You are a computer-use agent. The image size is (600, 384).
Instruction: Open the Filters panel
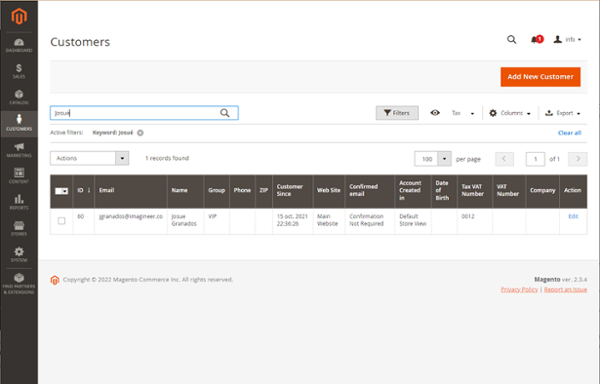pyautogui.click(x=397, y=113)
